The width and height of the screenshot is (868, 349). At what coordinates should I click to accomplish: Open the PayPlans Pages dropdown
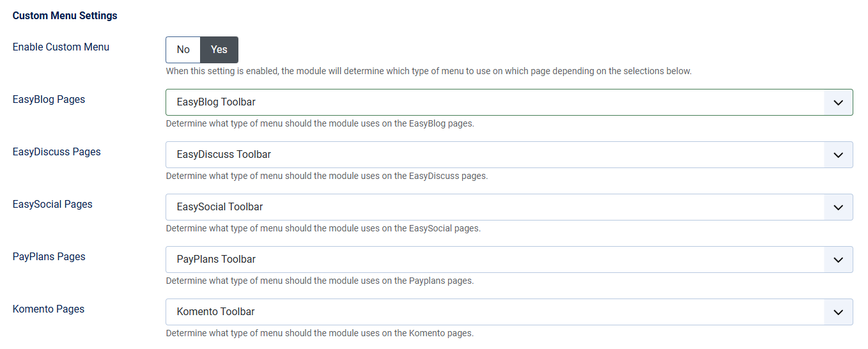pos(509,260)
